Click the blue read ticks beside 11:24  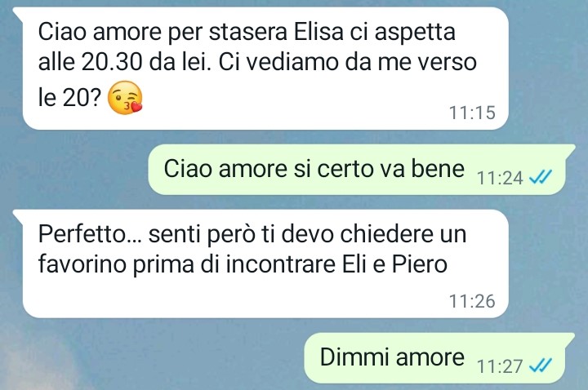[x=541, y=177]
